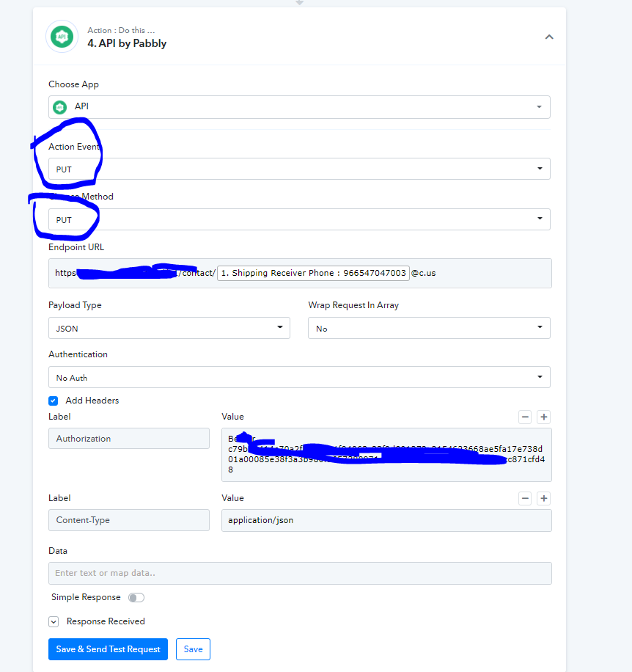Add header after Content-Type with plus icon

(x=544, y=498)
